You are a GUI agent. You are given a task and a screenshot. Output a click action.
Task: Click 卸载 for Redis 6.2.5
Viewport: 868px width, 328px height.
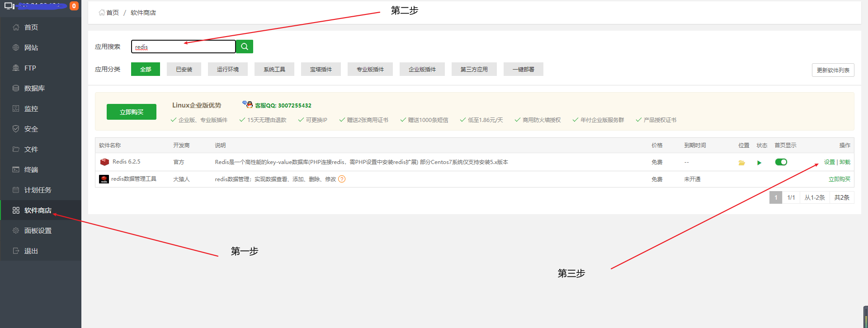tap(845, 162)
